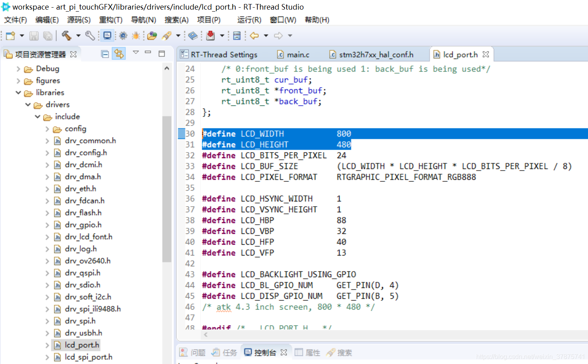Click the yellow back navigation arrow
588x364 pixels.
[x=254, y=36]
